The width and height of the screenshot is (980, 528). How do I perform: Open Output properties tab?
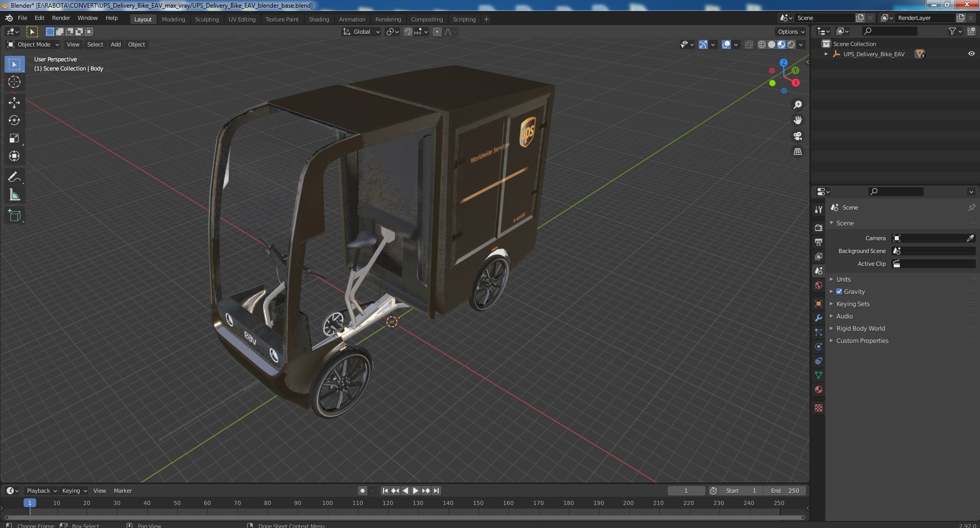(819, 242)
